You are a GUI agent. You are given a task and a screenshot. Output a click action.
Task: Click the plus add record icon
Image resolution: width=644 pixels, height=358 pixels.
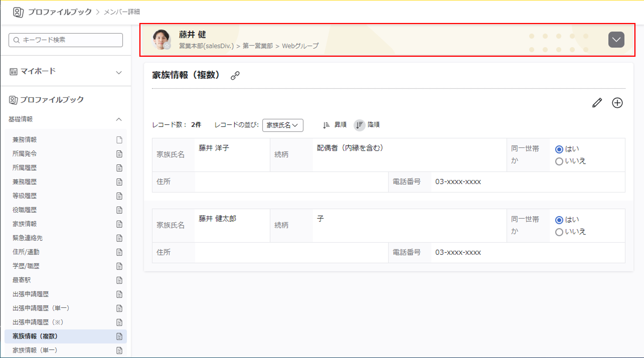pyautogui.click(x=617, y=103)
